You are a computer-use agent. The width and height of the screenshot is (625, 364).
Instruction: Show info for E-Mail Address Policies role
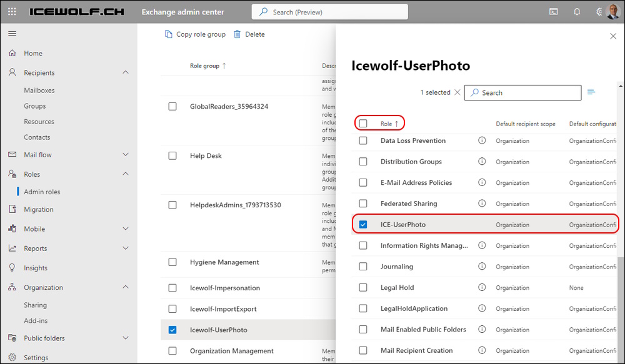pyautogui.click(x=482, y=182)
